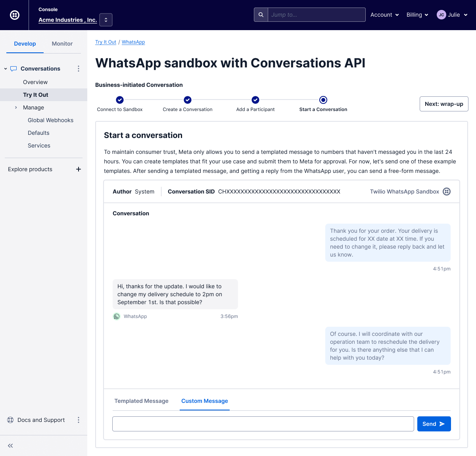Image resolution: width=476 pixels, height=456 pixels.
Task: Open Defaults in the sidebar
Action: [x=38, y=133]
